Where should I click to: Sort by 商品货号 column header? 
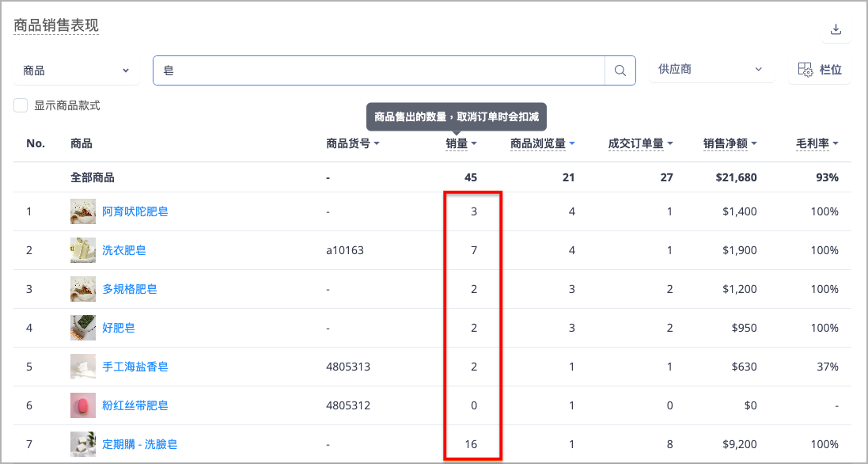coord(353,144)
